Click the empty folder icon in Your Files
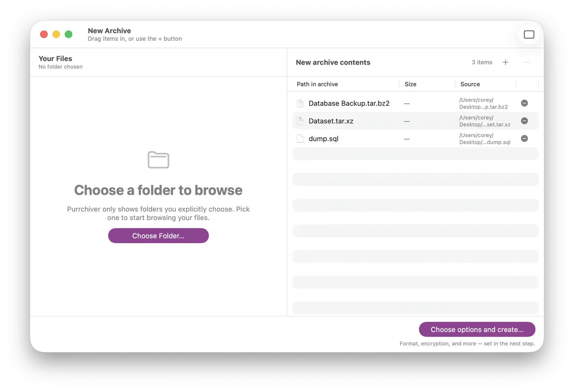 (x=158, y=160)
